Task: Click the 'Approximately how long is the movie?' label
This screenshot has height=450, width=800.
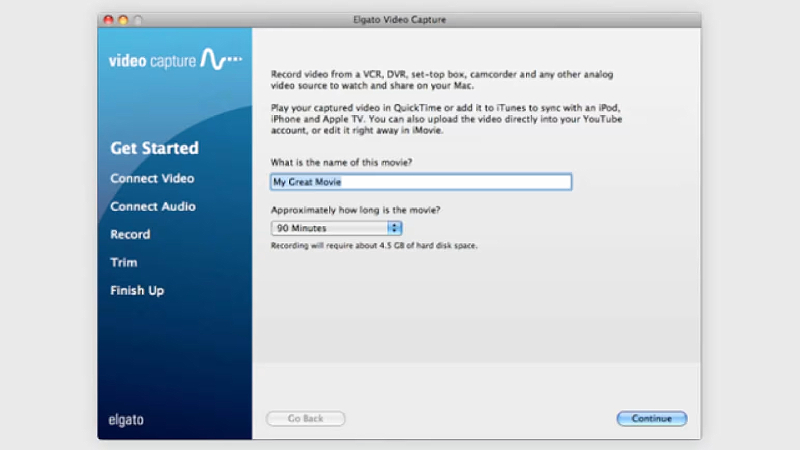Action: point(355,210)
